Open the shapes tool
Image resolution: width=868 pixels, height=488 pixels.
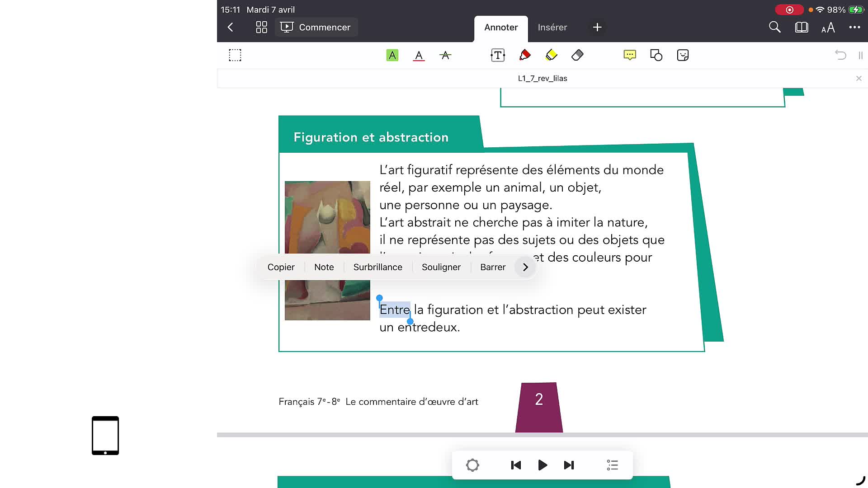tap(656, 55)
